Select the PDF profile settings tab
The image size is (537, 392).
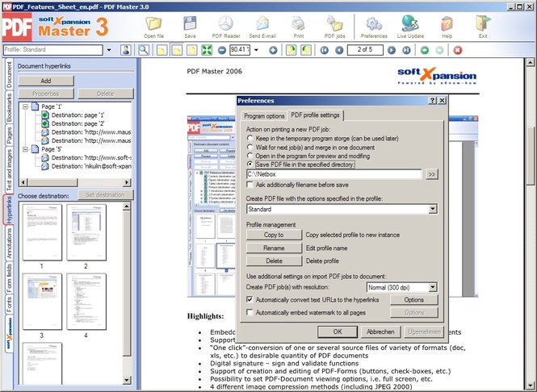pyautogui.click(x=315, y=115)
